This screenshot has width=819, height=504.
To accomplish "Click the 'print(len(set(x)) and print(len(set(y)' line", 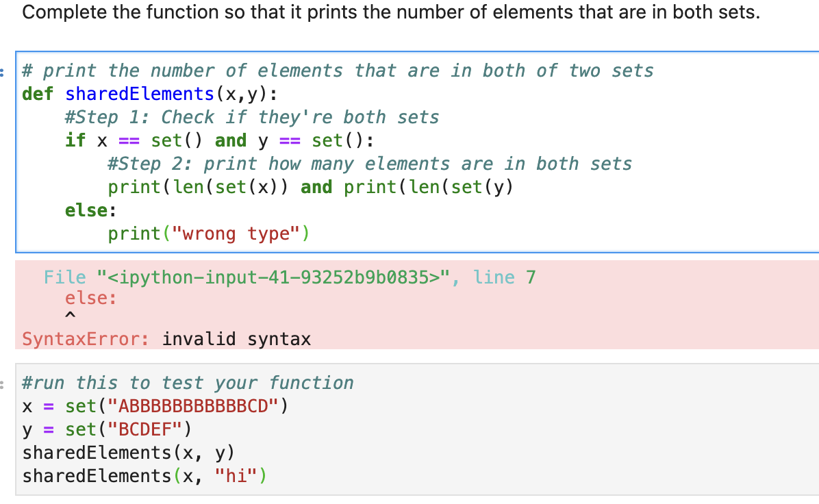I will 311,187.
